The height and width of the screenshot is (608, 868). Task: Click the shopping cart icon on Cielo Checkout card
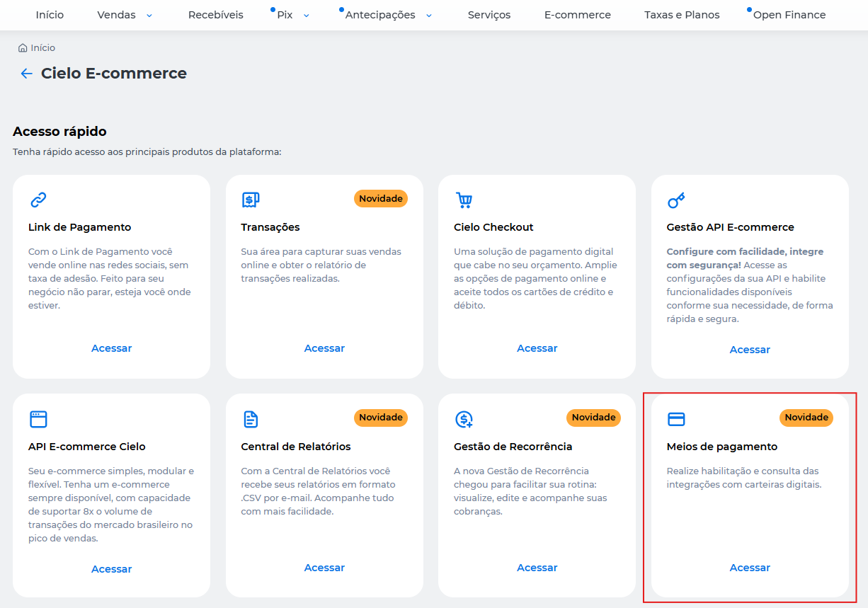click(x=464, y=200)
